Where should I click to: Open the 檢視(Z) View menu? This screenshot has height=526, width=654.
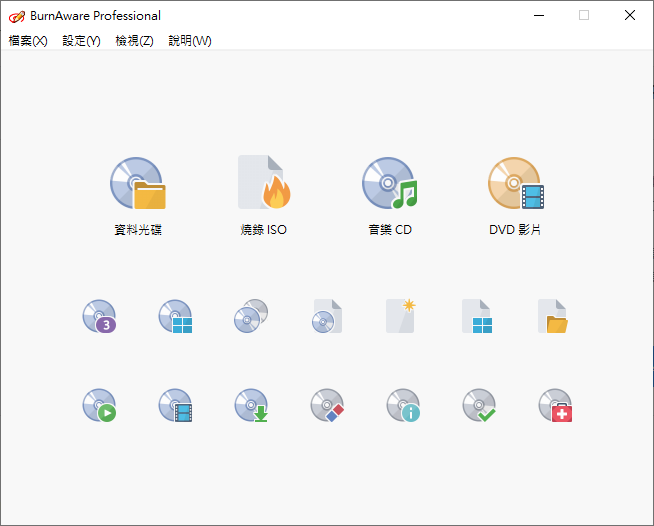pyautogui.click(x=134, y=40)
